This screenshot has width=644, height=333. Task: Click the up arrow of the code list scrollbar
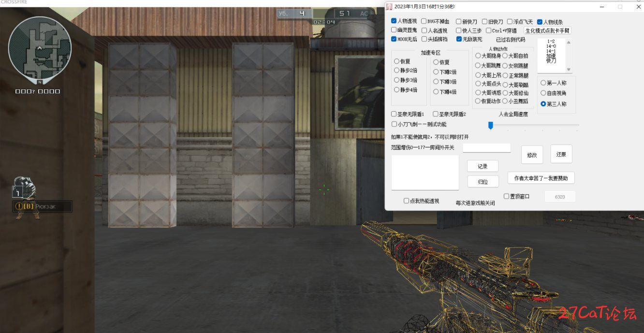(x=569, y=42)
